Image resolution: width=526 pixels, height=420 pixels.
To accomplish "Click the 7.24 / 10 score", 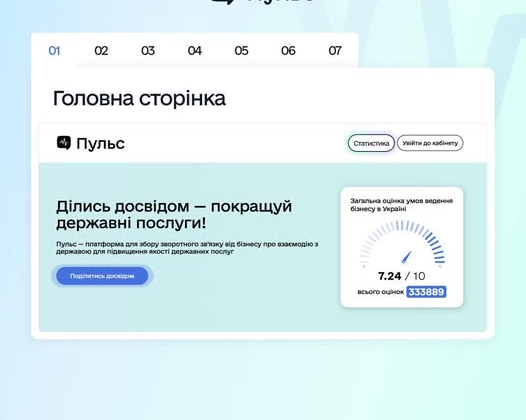I will (402, 276).
